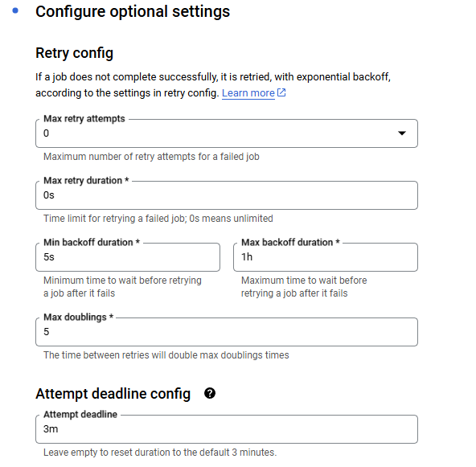Select the Max backoff duration field showing 1h
The width and height of the screenshot is (476, 467).
click(x=326, y=257)
